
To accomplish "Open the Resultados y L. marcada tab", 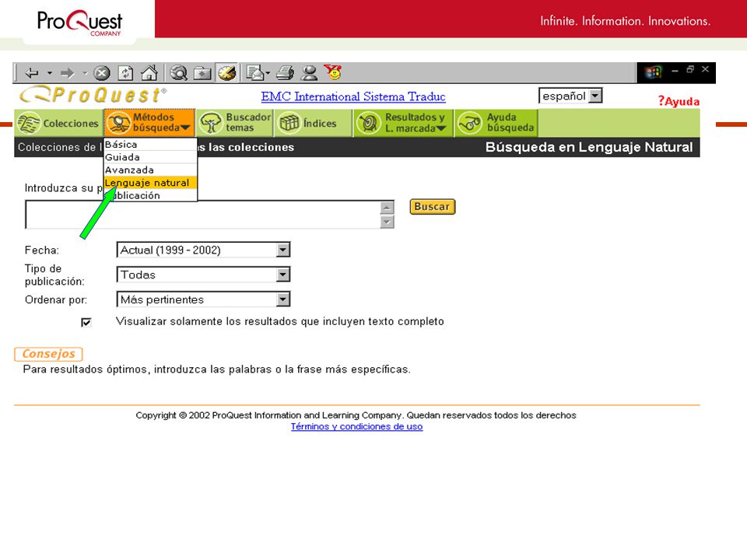I will pyautogui.click(x=403, y=123).
